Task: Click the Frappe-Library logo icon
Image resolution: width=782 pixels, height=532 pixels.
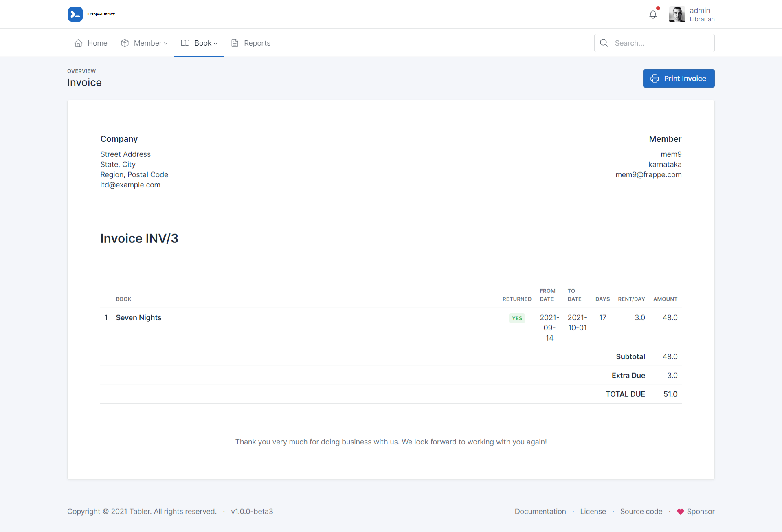Action: (75, 14)
